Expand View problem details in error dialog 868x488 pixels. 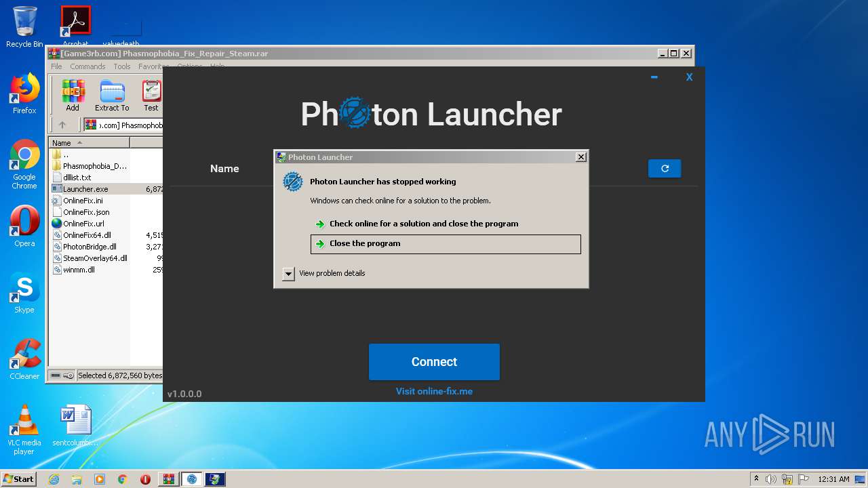tap(289, 273)
